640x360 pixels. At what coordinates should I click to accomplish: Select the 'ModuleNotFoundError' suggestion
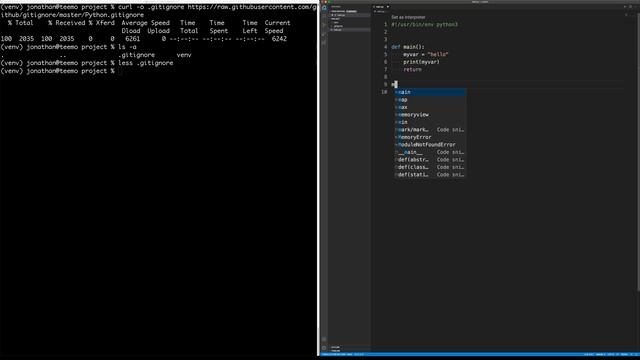pos(430,144)
